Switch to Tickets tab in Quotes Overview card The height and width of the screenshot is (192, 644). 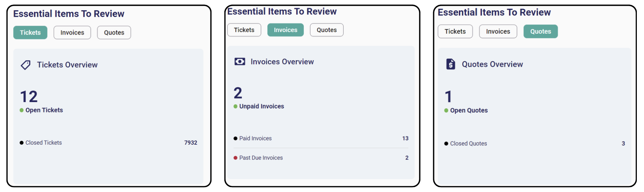tap(455, 32)
